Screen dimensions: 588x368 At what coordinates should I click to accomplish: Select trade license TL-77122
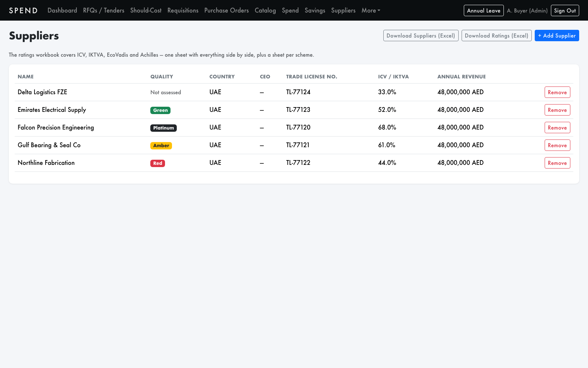298,163
